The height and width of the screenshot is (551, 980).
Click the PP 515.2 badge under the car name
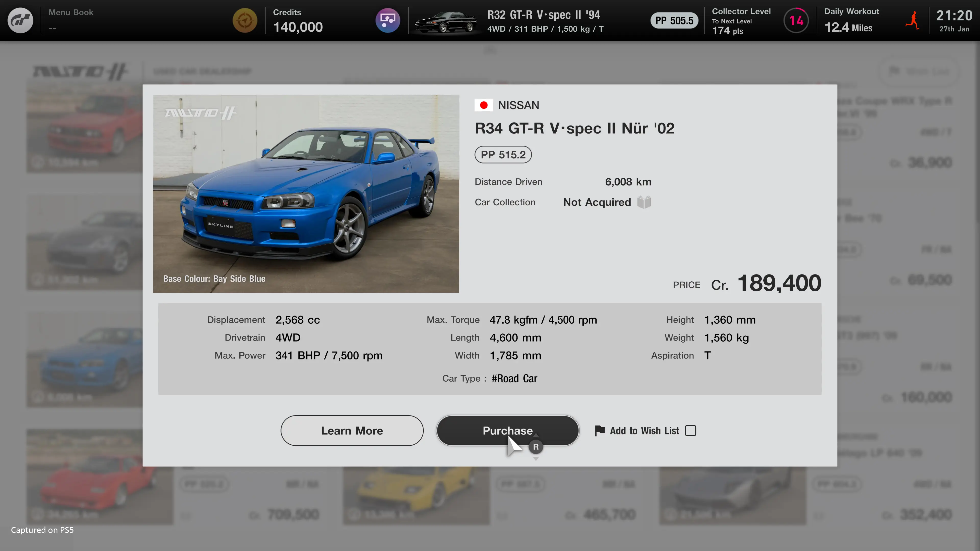tap(503, 154)
